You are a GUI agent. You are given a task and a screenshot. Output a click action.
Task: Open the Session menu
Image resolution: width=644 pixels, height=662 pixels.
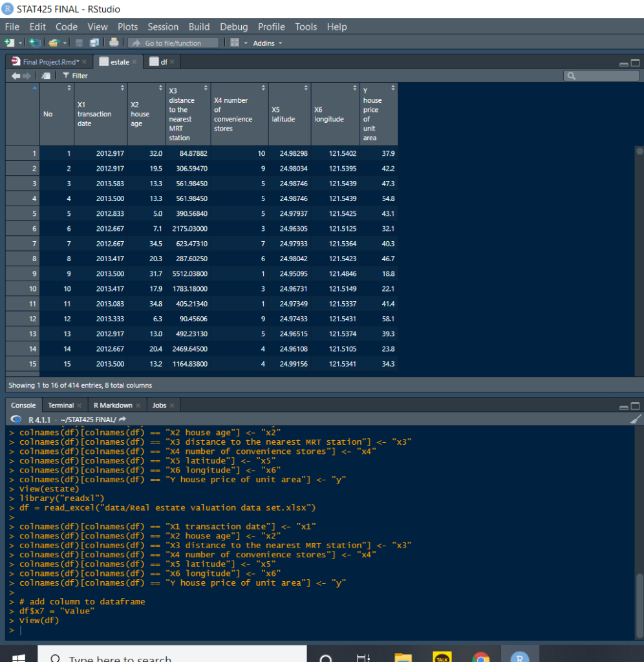pos(163,27)
